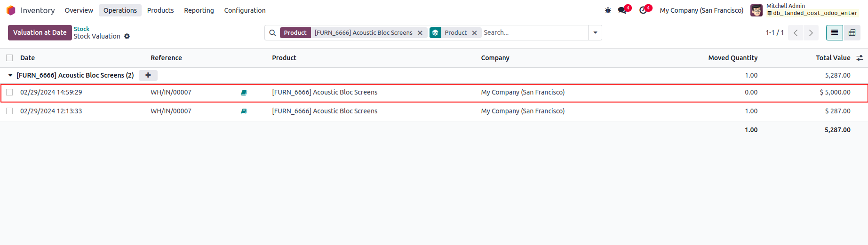
Task: Switch to list view
Action: tap(834, 32)
